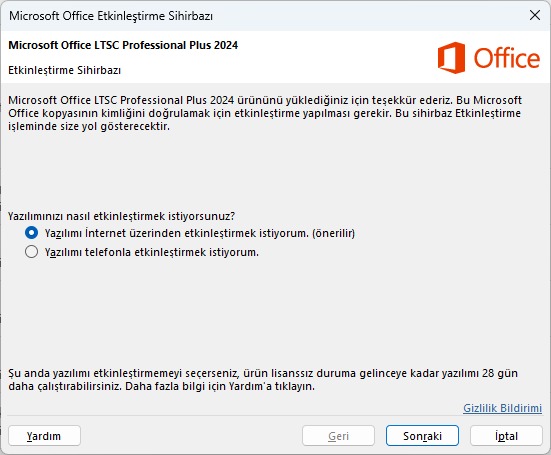The height and width of the screenshot is (455, 551).
Task: Click the 28-day grace period notice text
Action: tap(263, 379)
